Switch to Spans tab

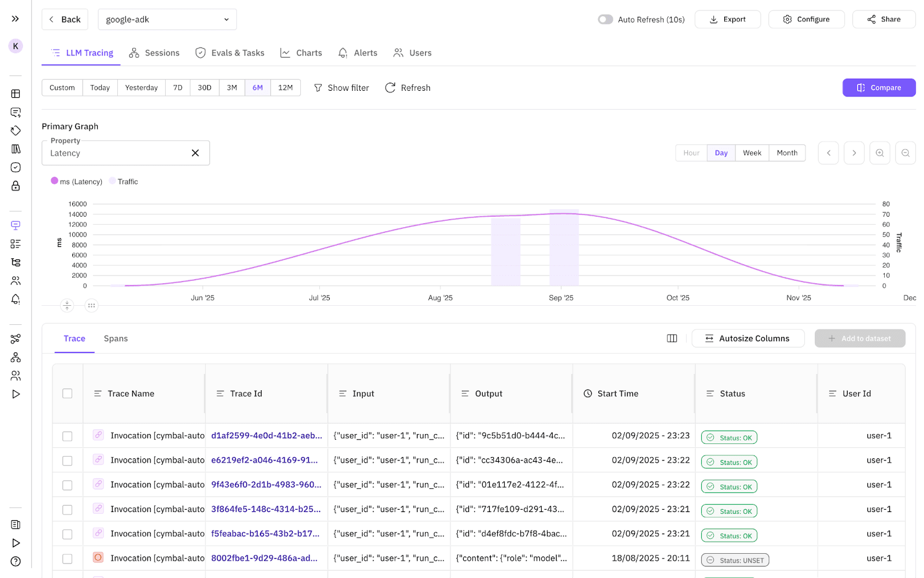point(115,339)
